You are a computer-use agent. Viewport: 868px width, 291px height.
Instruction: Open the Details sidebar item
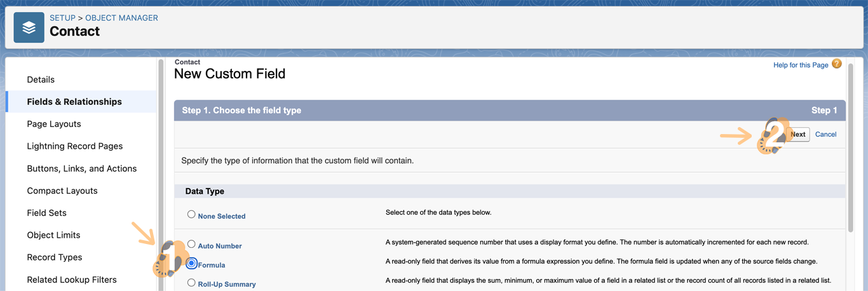(x=41, y=79)
